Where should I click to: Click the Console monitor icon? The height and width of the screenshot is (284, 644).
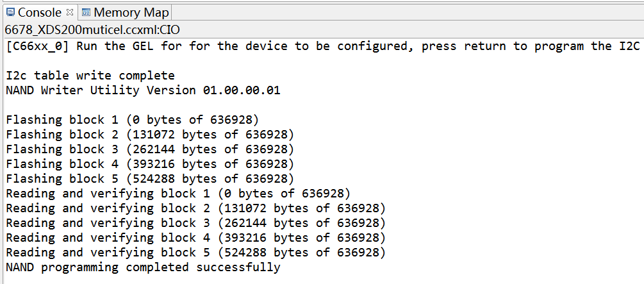point(11,12)
